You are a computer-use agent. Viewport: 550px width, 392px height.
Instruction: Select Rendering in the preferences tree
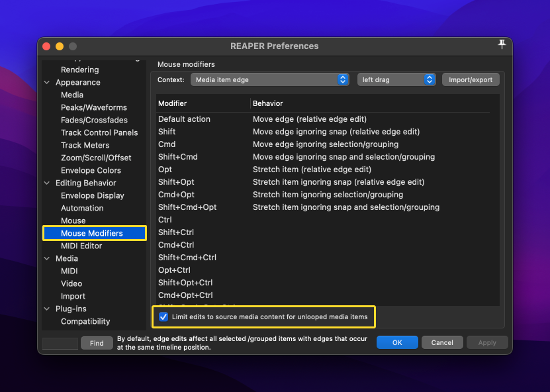pos(79,70)
